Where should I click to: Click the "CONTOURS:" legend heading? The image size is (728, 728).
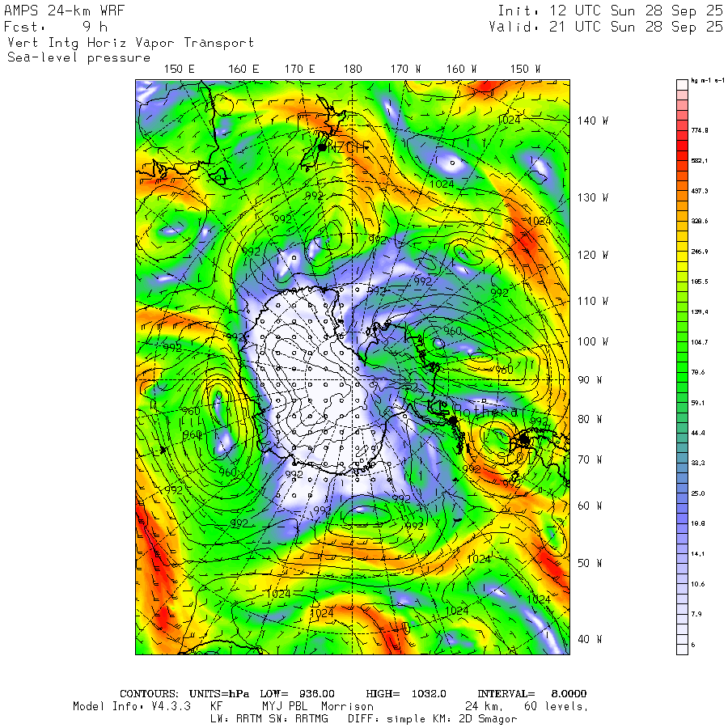pos(149,694)
